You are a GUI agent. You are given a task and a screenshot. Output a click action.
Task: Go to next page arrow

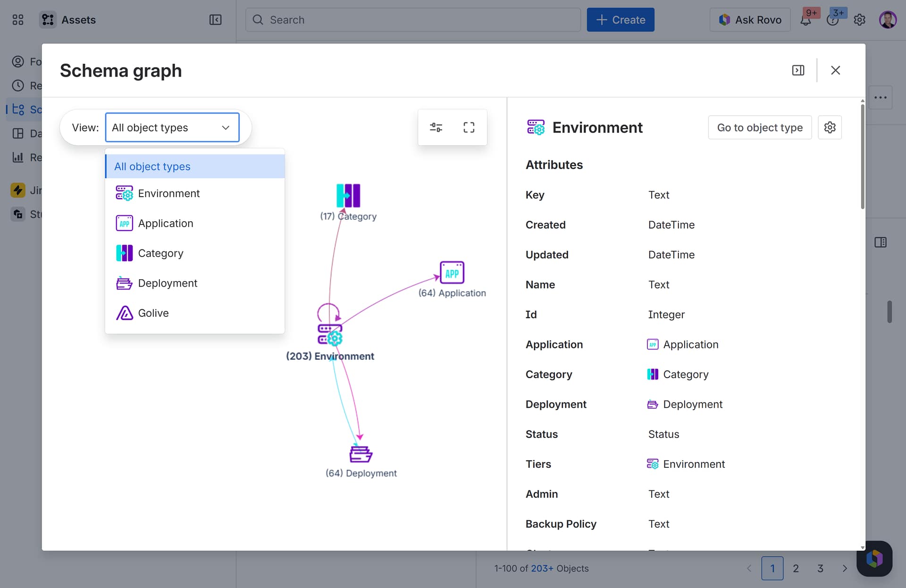tap(845, 568)
